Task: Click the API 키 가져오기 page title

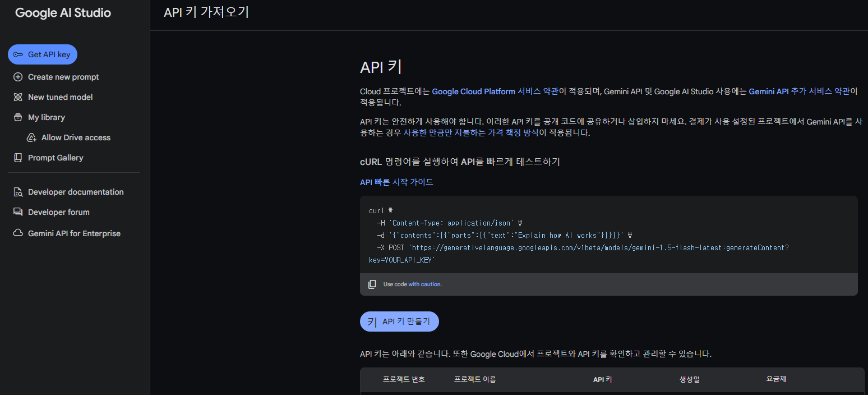Action: 206,12
